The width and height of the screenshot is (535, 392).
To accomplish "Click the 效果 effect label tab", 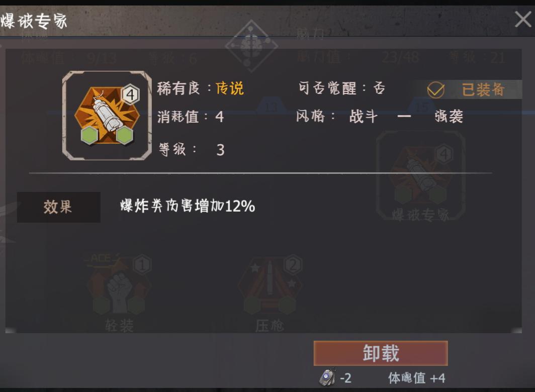I will coord(58,207).
